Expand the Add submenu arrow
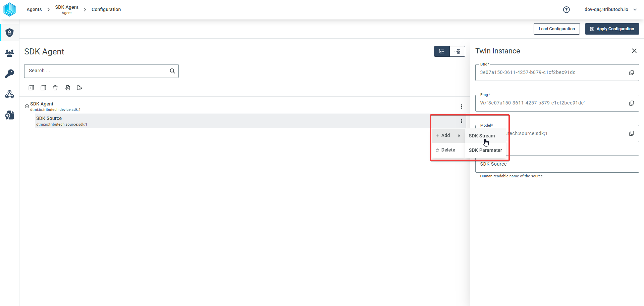 (459, 136)
